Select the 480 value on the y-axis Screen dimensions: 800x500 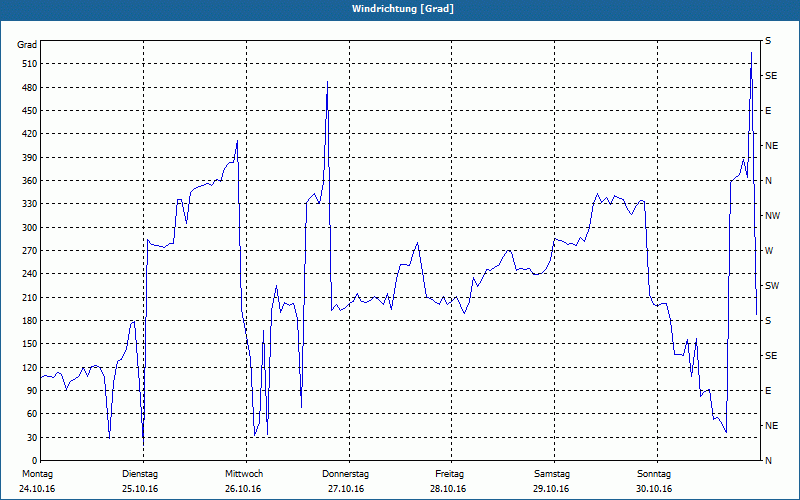pos(29,87)
